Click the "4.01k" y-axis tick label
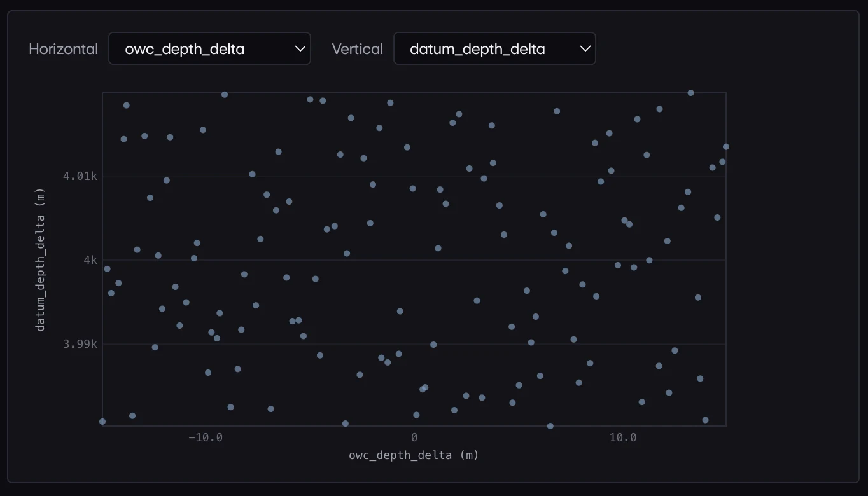868x496 pixels. coord(80,176)
